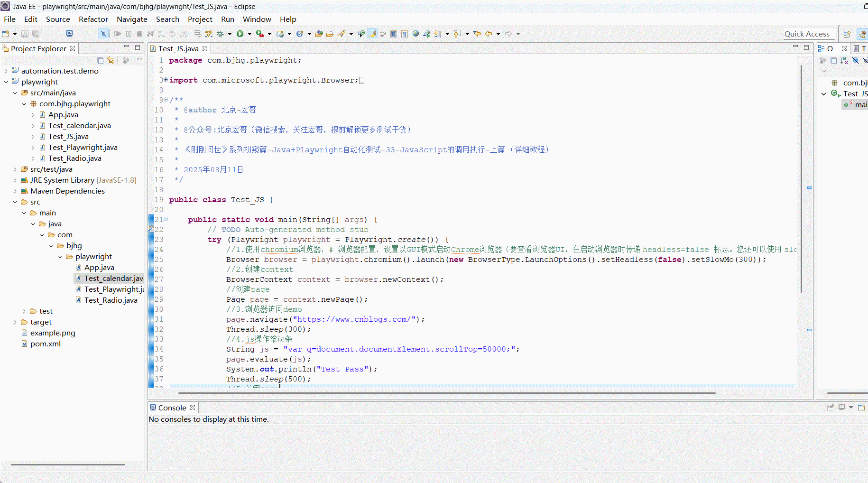Open the Refactor menu
This screenshot has width=868, height=483.
coord(93,19)
